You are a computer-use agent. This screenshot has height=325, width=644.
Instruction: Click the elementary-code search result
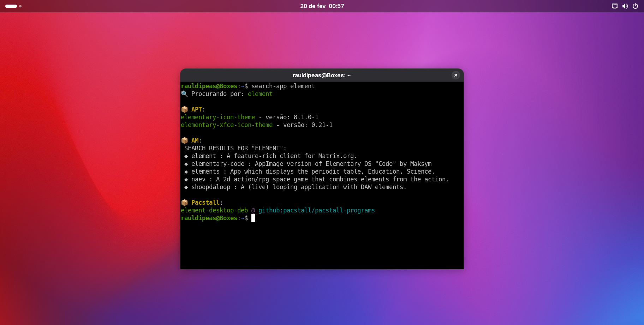pyautogui.click(x=217, y=164)
